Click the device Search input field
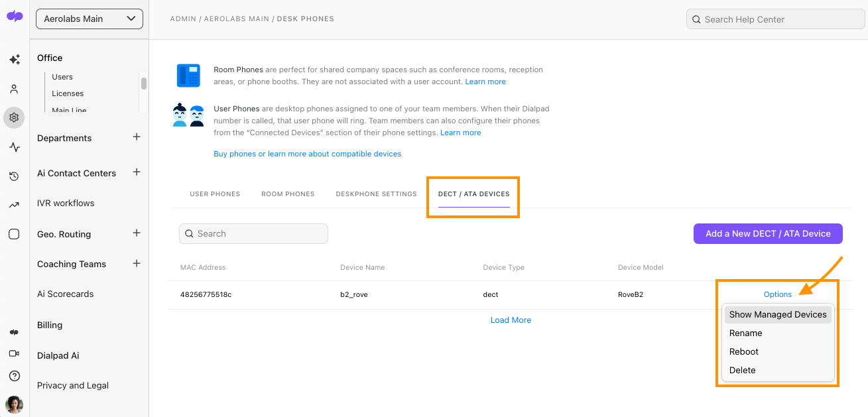Screen dimensions: 868x417 (x=253, y=233)
